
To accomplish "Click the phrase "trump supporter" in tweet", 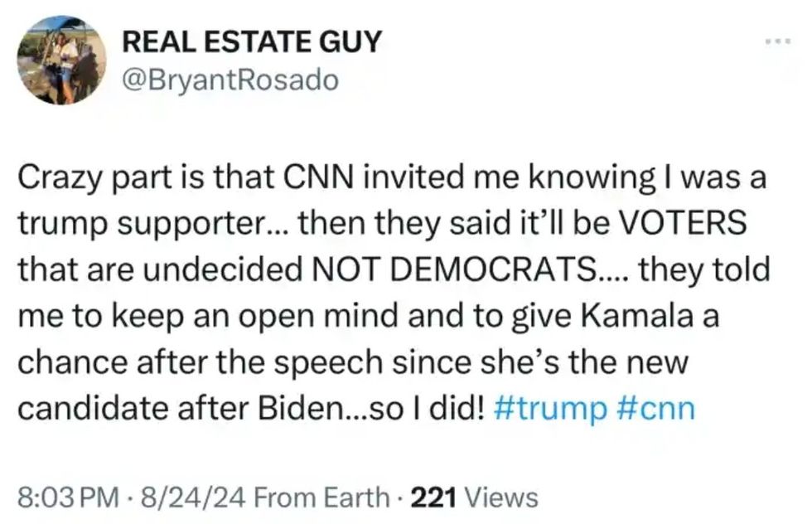I will coord(128,225).
